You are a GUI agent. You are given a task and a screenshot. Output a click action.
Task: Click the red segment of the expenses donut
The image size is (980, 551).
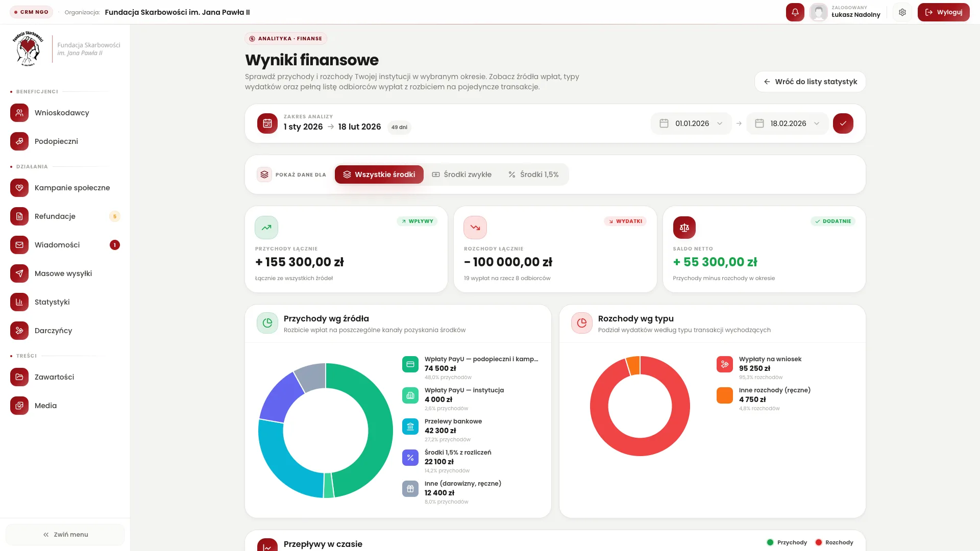click(640, 447)
